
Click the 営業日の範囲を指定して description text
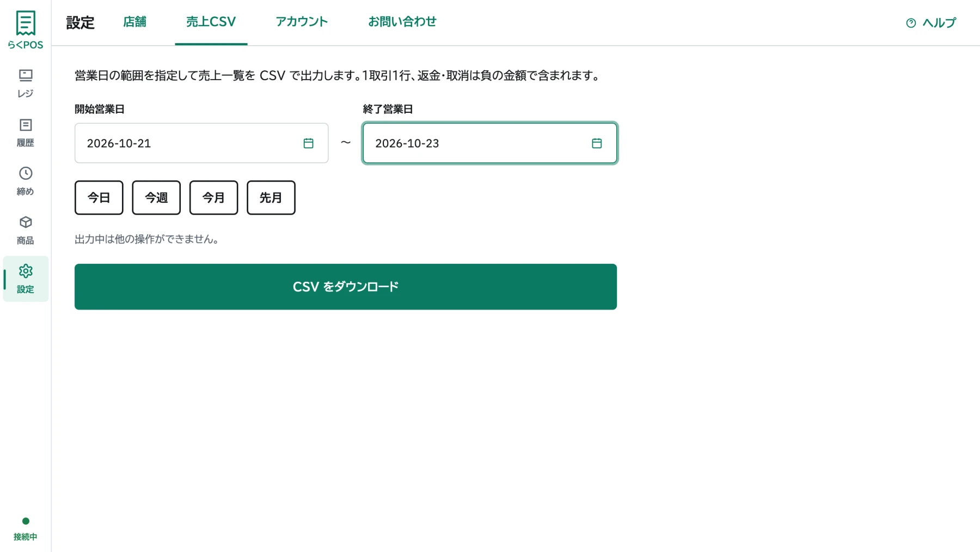click(x=338, y=76)
